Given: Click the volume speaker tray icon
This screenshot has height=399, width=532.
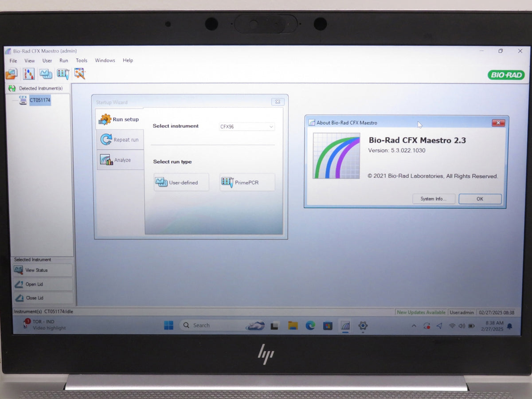Looking at the screenshot, I should coord(462,326).
